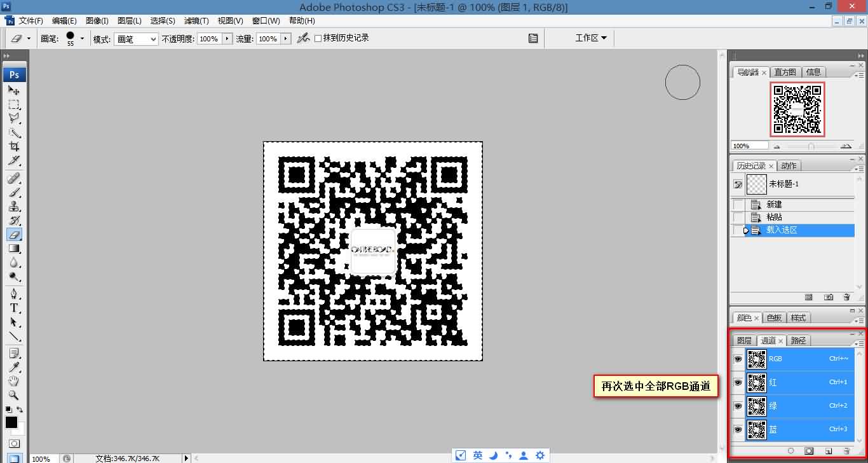
Task: Hide the RGB channel eye
Action: coord(738,359)
